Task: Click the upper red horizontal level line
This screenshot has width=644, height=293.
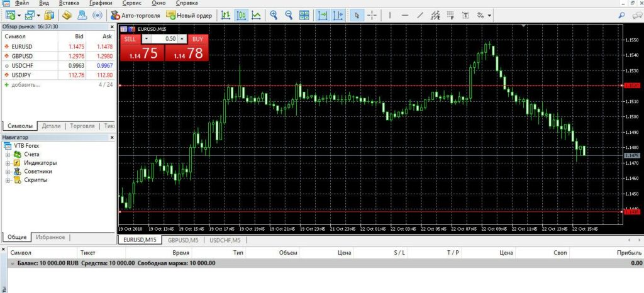Action: [377, 85]
